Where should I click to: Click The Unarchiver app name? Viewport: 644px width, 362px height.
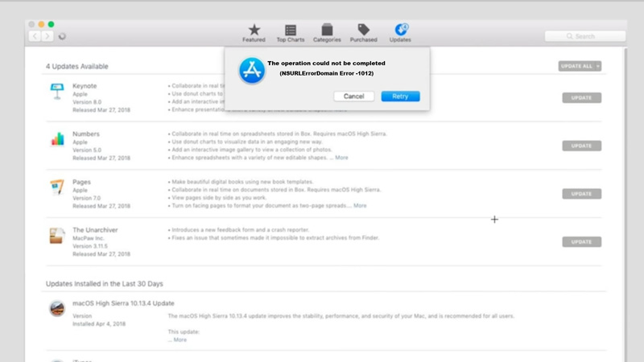click(95, 230)
